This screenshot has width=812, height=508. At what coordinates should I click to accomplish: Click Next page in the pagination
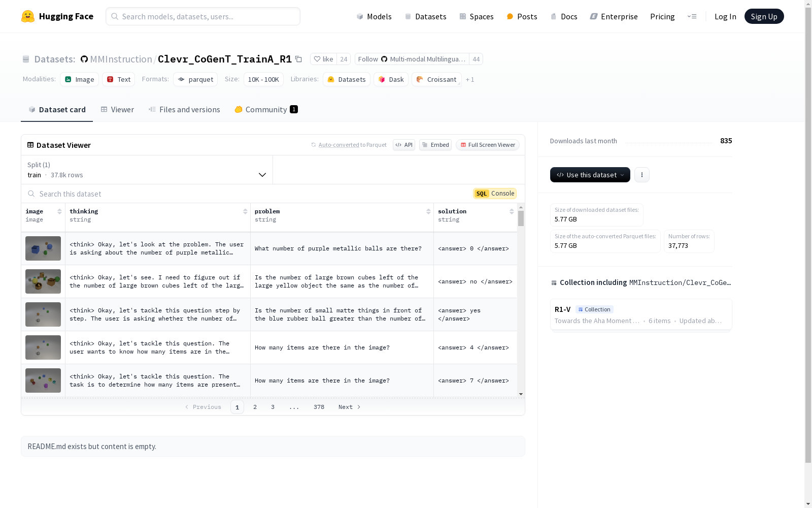pyautogui.click(x=349, y=407)
